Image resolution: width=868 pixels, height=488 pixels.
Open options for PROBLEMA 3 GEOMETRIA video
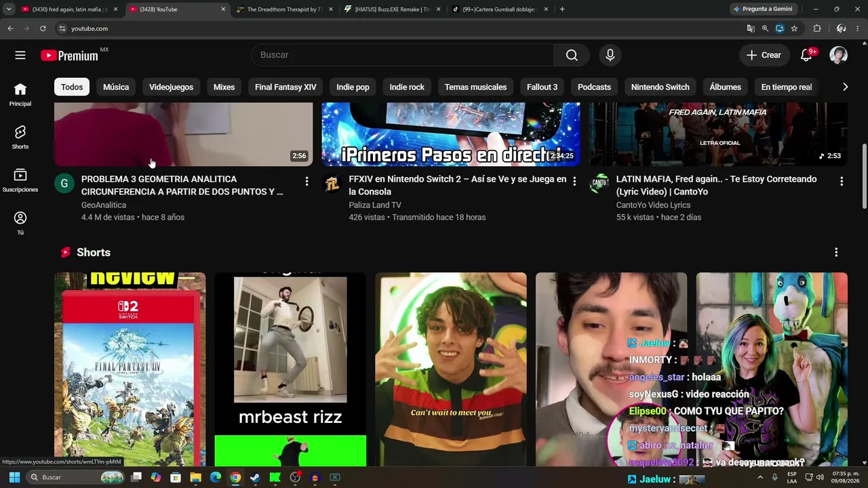pyautogui.click(x=307, y=181)
